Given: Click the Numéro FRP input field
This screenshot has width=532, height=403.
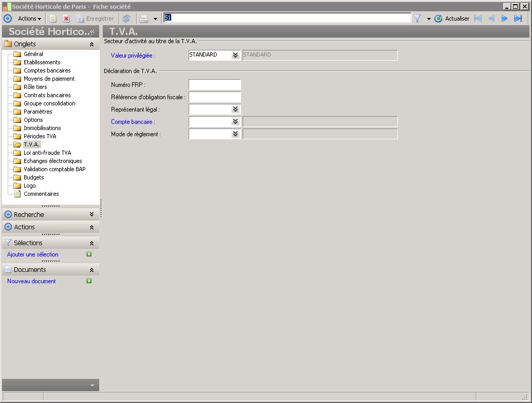Looking at the screenshot, I should (x=215, y=84).
